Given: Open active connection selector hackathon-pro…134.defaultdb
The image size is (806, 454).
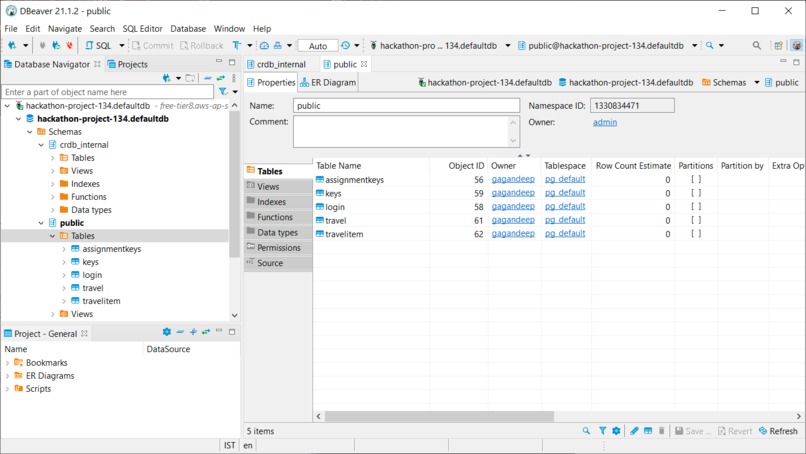Looking at the screenshot, I should point(439,46).
